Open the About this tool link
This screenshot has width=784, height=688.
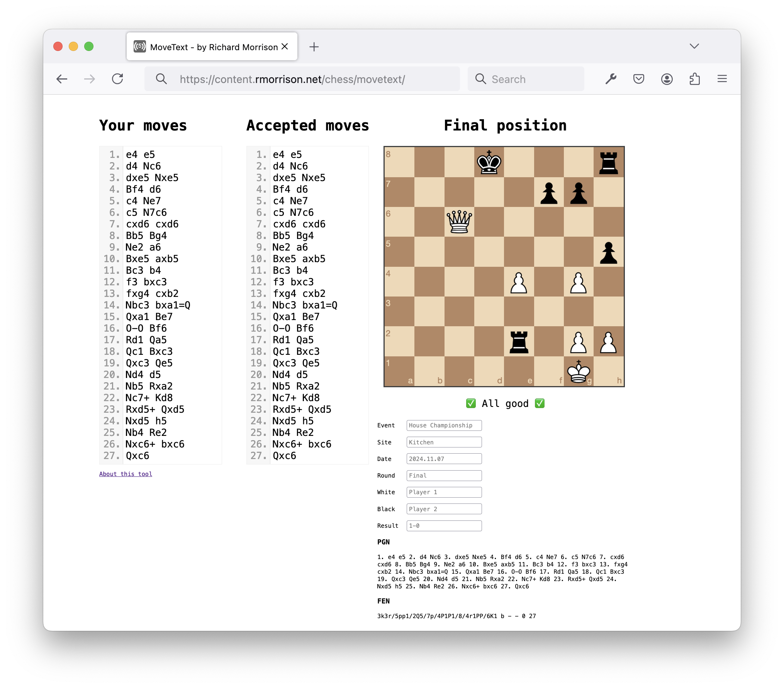pos(126,474)
